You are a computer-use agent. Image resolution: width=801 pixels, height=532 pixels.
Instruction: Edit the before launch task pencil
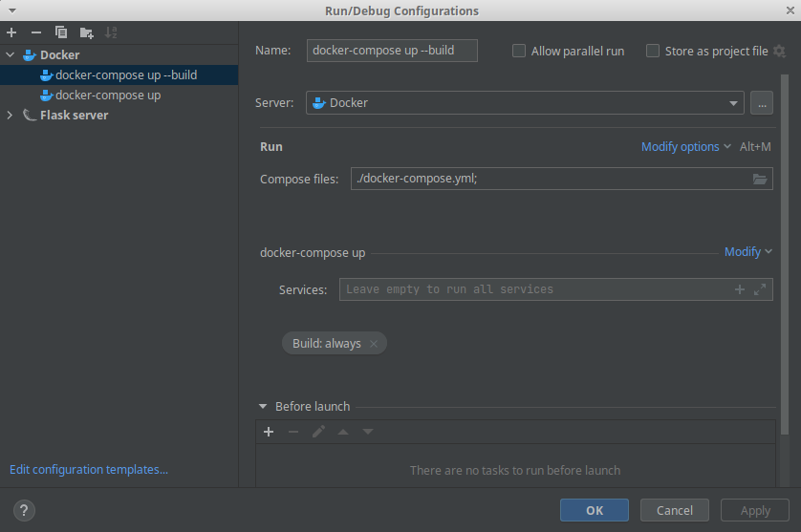click(x=318, y=432)
